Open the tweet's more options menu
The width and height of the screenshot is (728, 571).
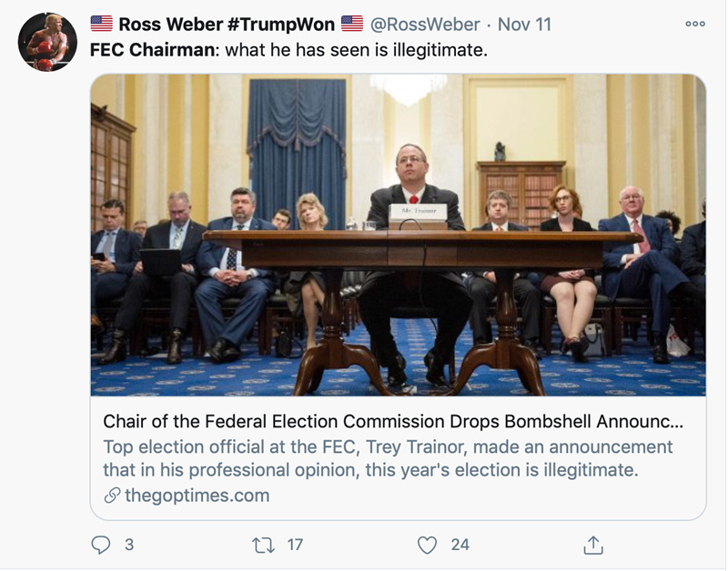pyautogui.click(x=694, y=25)
